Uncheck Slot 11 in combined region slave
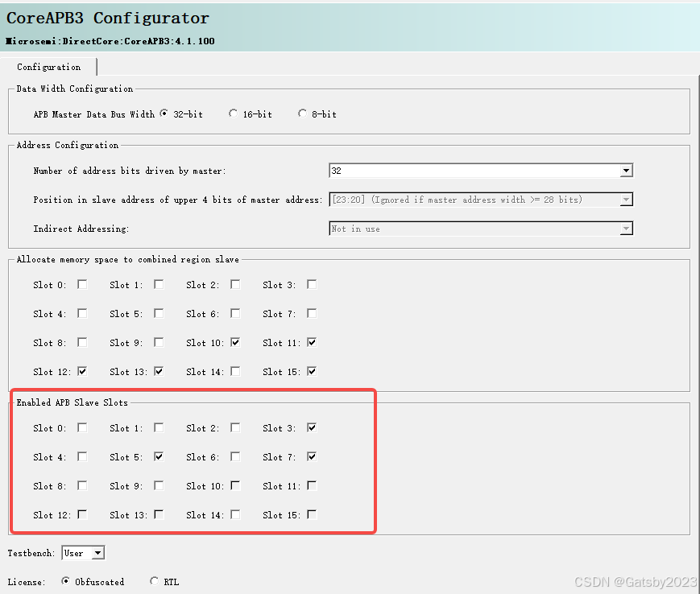This screenshot has width=700, height=594. pyautogui.click(x=312, y=343)
